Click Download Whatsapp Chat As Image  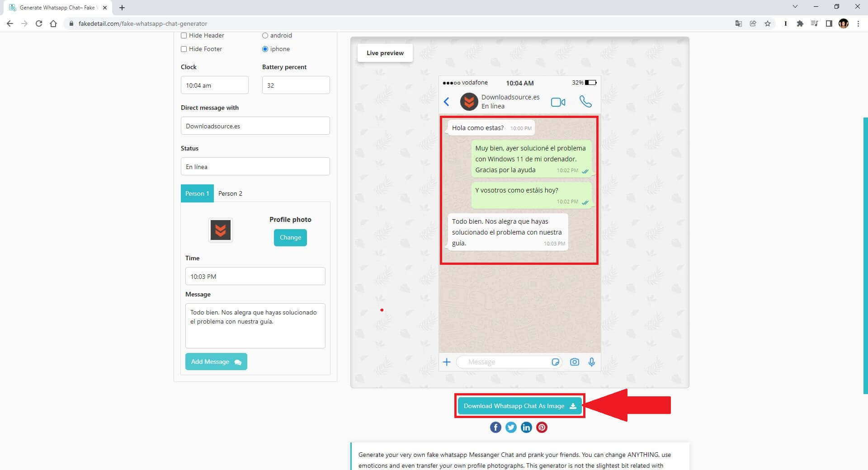(519, 406)
